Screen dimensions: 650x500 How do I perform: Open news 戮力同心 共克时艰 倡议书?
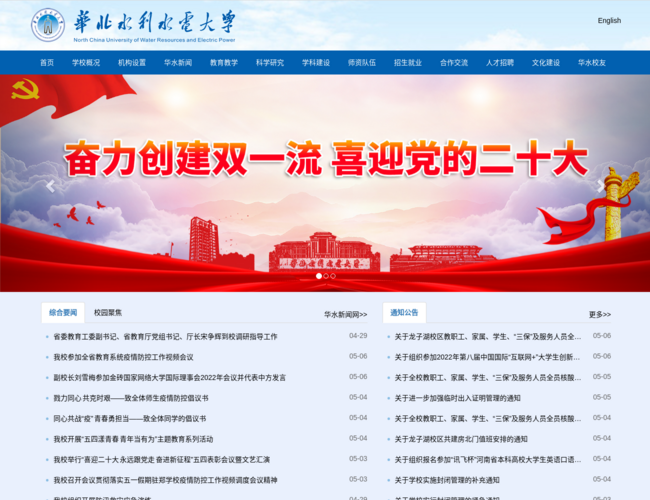pos(131,398)
